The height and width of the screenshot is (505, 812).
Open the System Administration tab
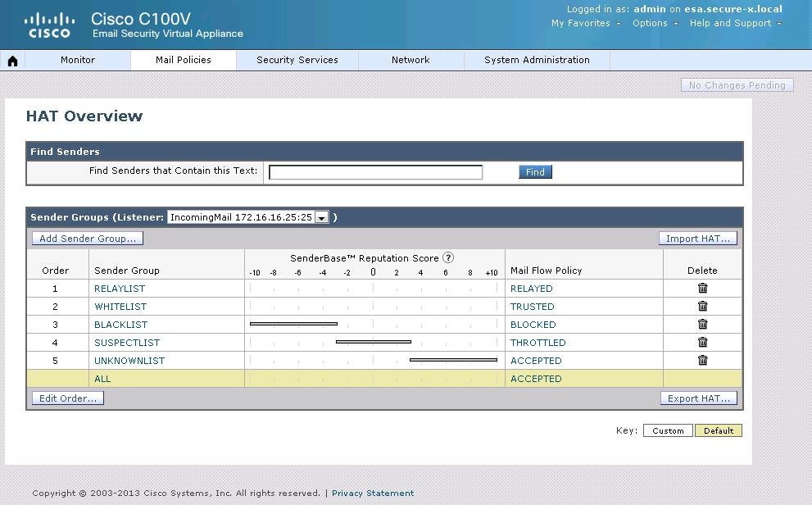click(537, 60)
